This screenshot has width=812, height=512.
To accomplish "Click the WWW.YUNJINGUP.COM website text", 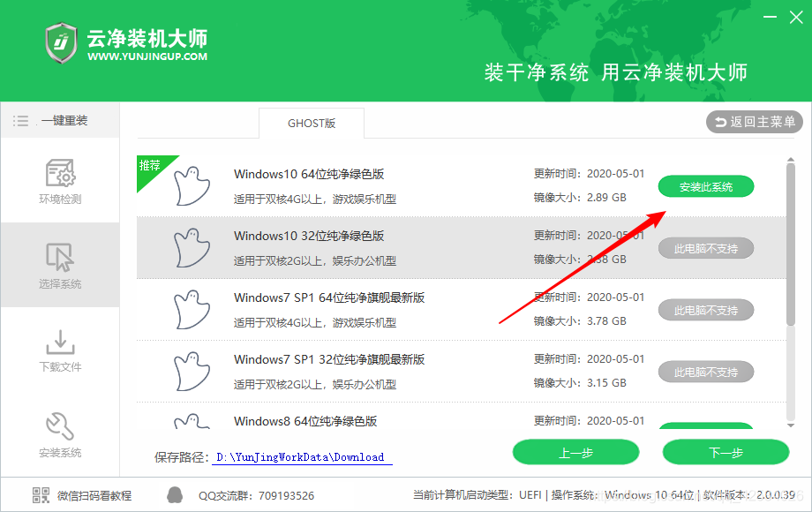I will coord(147,56).
